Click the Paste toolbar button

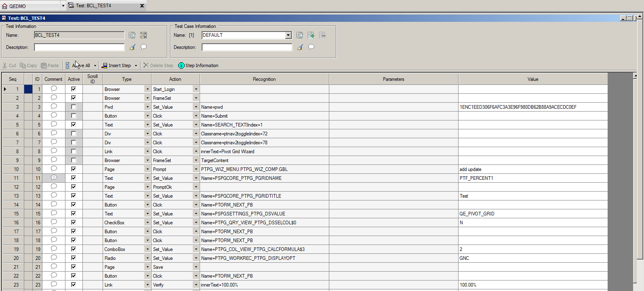click(x=50, y=65)
